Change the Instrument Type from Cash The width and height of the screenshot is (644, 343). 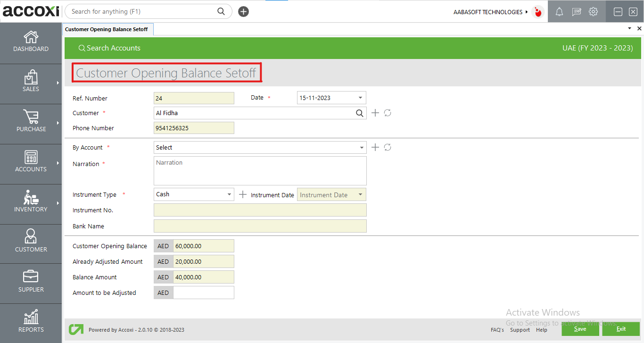pos(229,194)
